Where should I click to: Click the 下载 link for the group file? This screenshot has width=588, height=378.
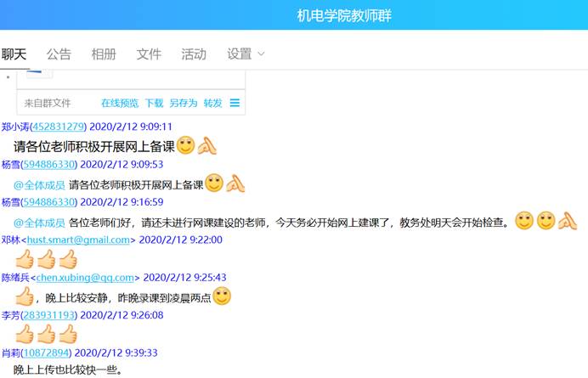click(154, 104)
